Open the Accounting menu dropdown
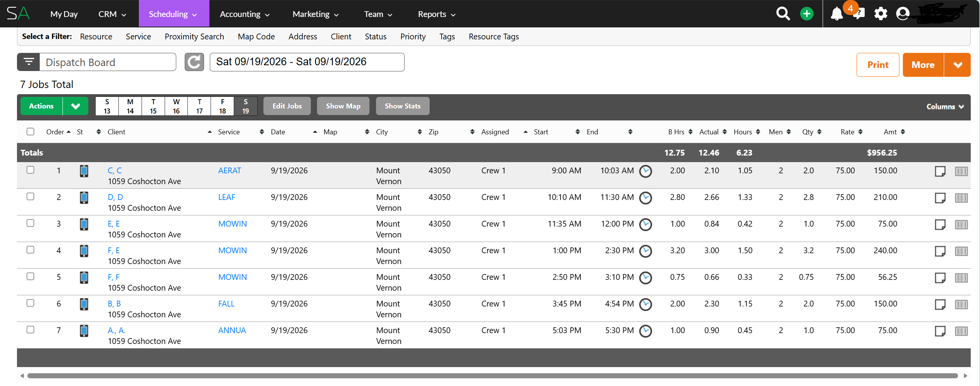 (x=245, y=14)
